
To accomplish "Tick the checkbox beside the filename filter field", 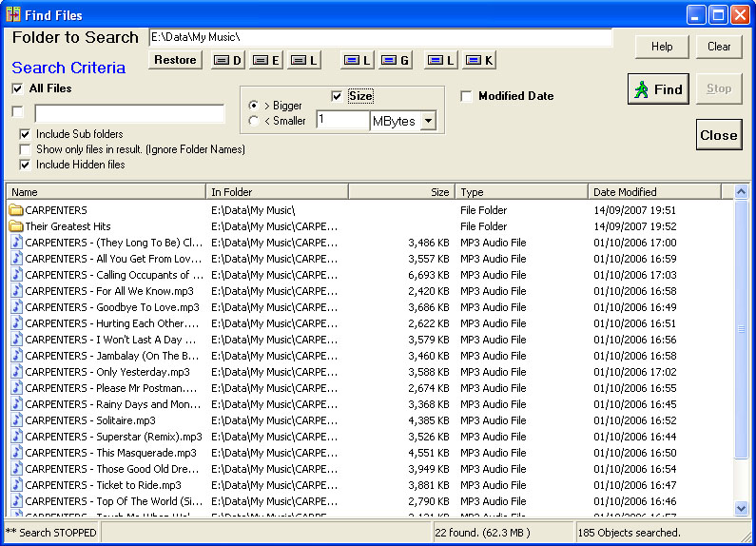I will click(x=17, y=112).
